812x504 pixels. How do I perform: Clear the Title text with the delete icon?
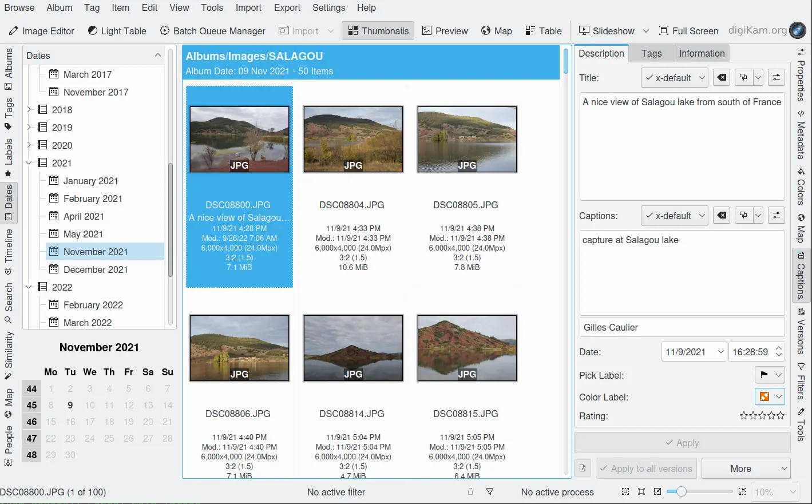tap(722, 78)
